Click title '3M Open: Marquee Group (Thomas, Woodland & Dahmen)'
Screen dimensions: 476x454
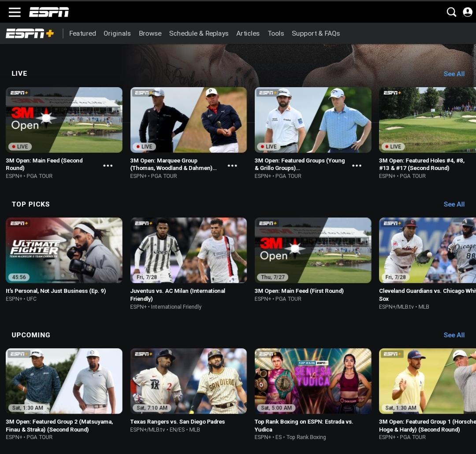(173, 164)
